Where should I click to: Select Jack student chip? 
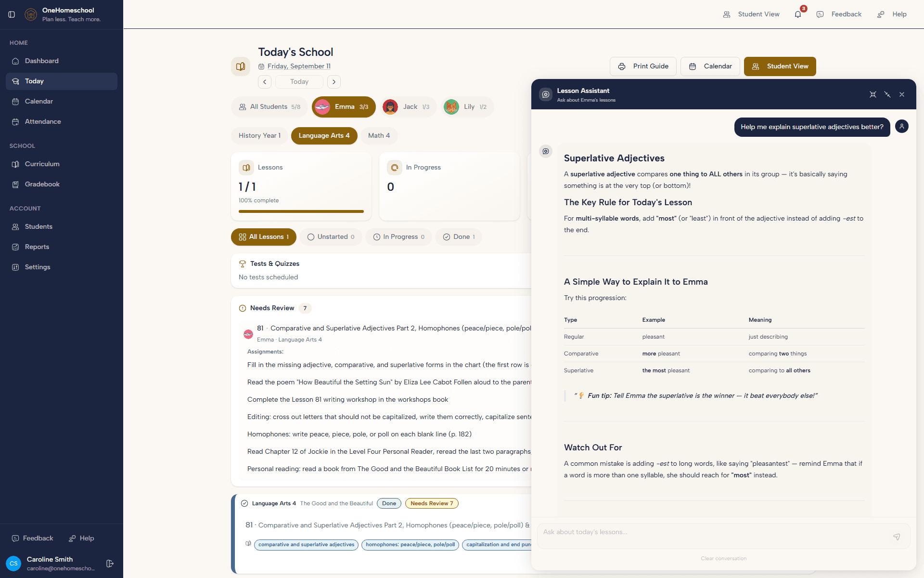tap(409, 107)
